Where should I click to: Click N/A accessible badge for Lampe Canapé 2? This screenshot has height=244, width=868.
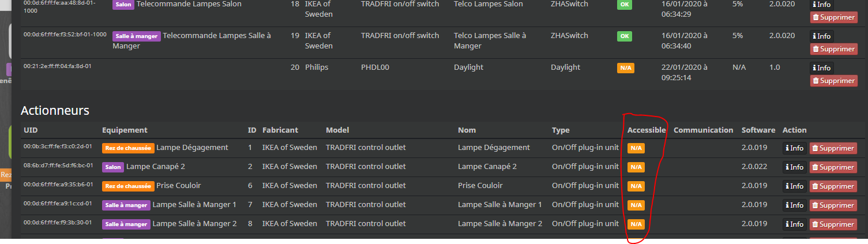point(636,167)
